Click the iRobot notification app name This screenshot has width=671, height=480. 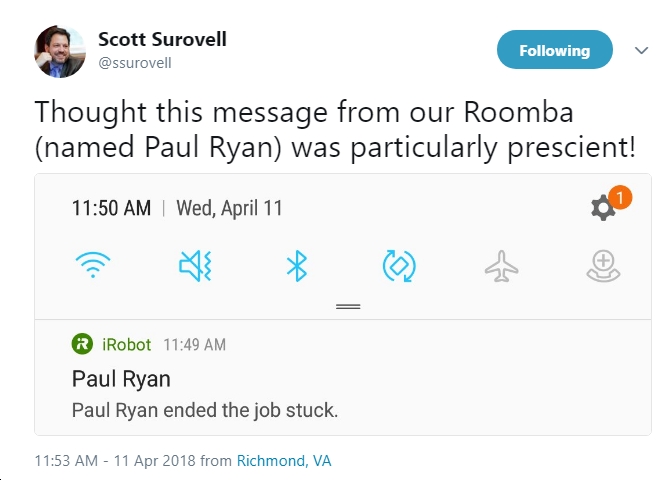click(x=126, y=344)
